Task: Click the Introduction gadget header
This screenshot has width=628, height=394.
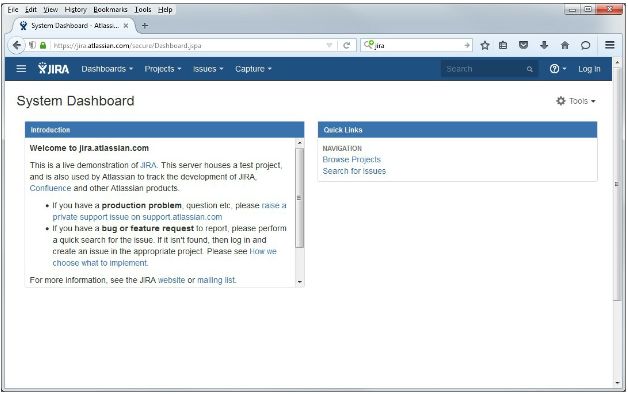Action: (x=165, y=130)
